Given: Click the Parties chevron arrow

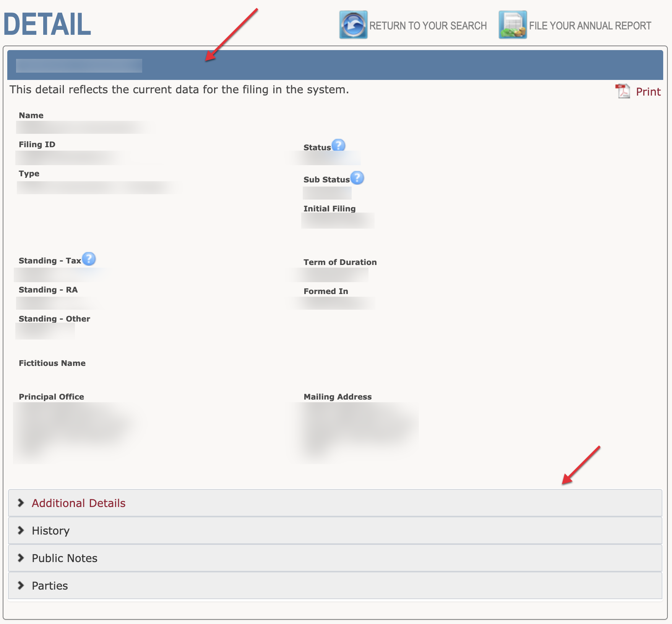Looking at the screenshot, I should pos(21,585).
